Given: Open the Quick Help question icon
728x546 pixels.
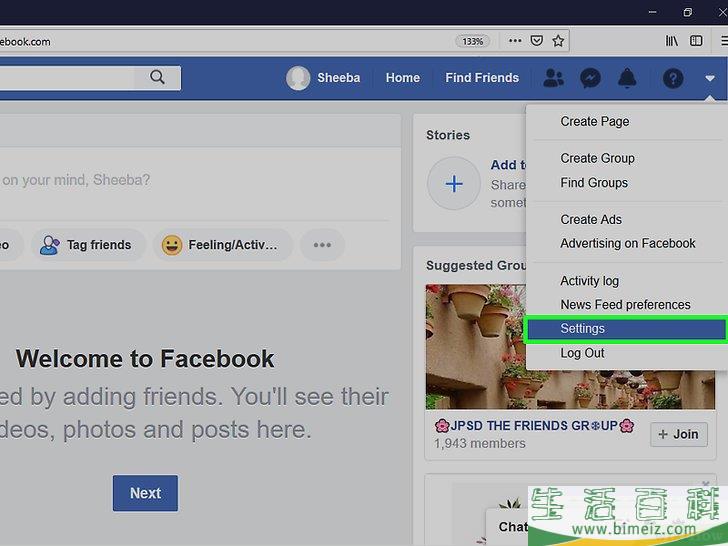Looking at the screenshot, I should pyautogui.click(x=673, y=78).
